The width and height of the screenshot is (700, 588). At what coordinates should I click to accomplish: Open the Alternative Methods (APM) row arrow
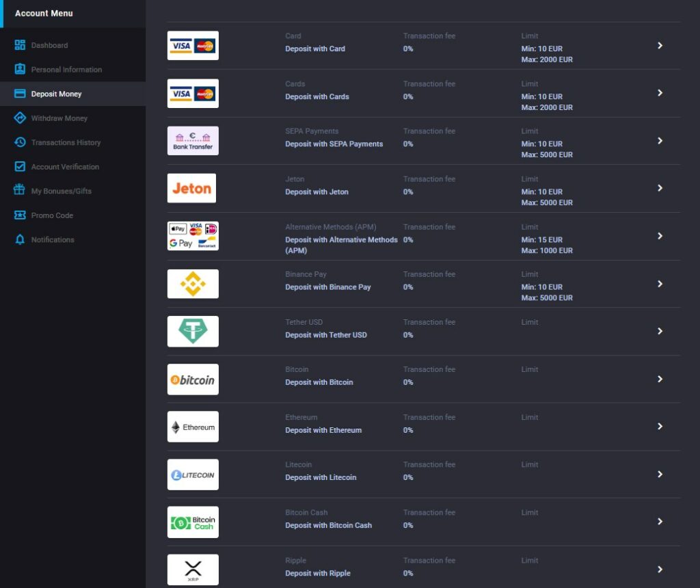point(660,236)
